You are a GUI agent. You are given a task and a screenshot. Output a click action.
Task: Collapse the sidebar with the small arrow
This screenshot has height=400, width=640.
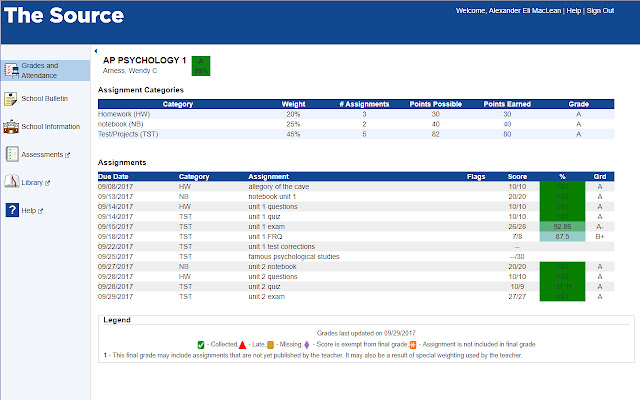[x=94, y=50]
